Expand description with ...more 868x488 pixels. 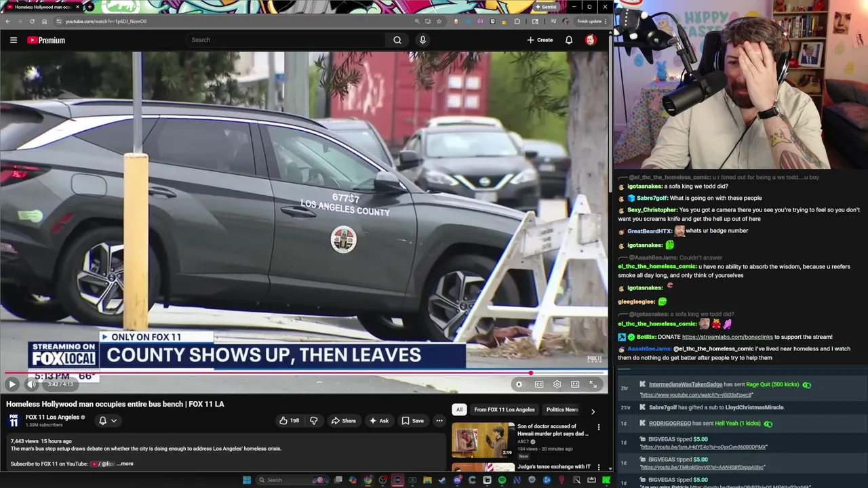pyautogui.click(x=126, y=464)
